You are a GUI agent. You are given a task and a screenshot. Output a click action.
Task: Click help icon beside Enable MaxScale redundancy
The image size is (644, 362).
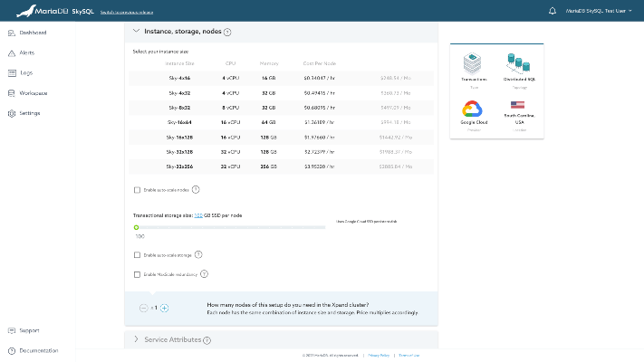tap(204, 273)
